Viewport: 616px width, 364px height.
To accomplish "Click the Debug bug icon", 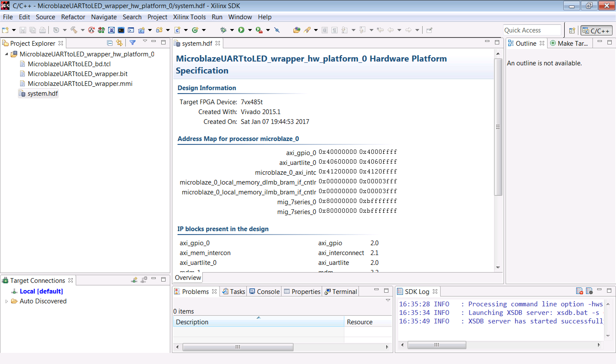I will 223,30.
